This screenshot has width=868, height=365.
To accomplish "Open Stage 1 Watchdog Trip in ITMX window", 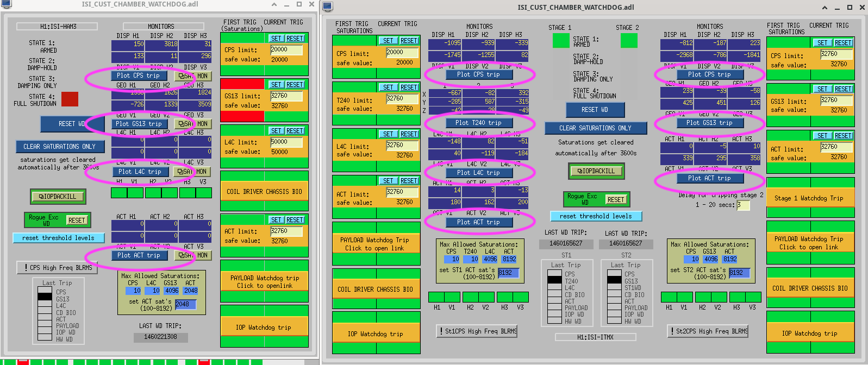I will click(x=810, y=198).
